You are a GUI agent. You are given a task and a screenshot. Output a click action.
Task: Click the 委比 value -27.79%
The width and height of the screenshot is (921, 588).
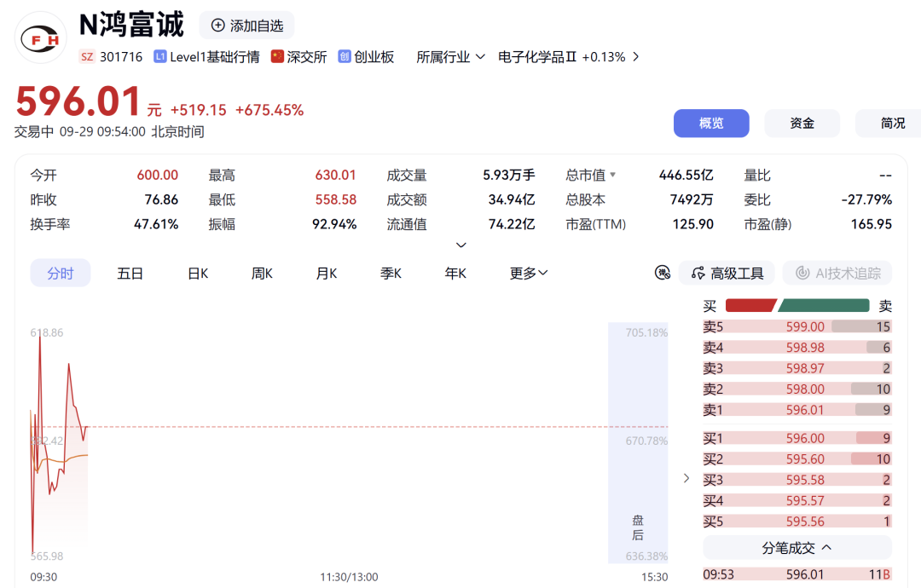point(866,199)
